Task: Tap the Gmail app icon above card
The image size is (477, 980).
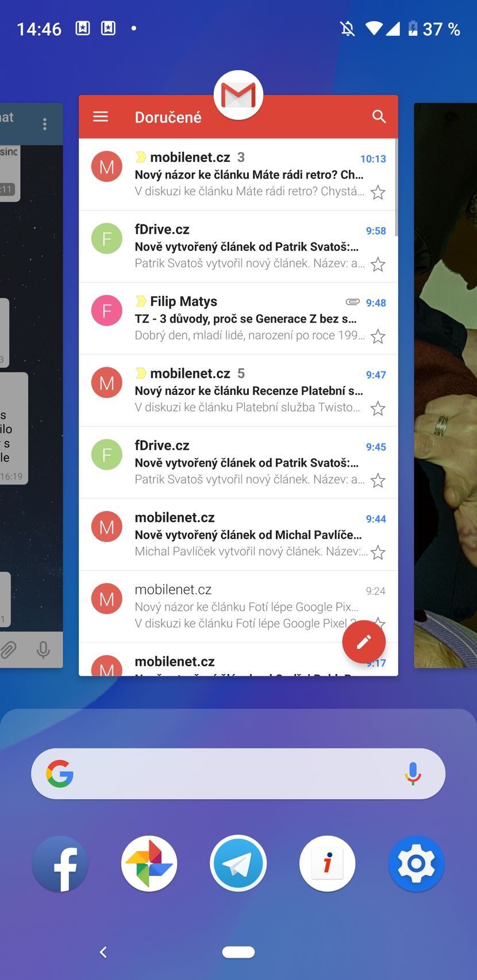Action: click(x=238, y=95)
